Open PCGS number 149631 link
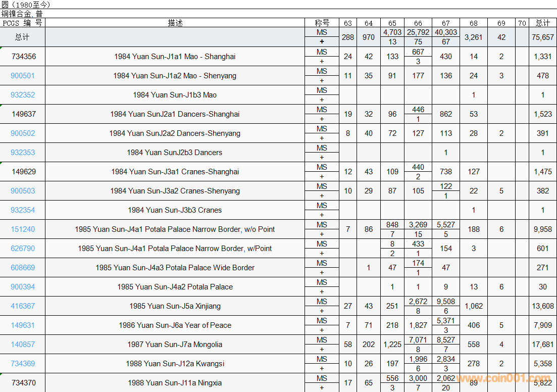This screenshot has height=392, width=557. [x=23, y=325]
